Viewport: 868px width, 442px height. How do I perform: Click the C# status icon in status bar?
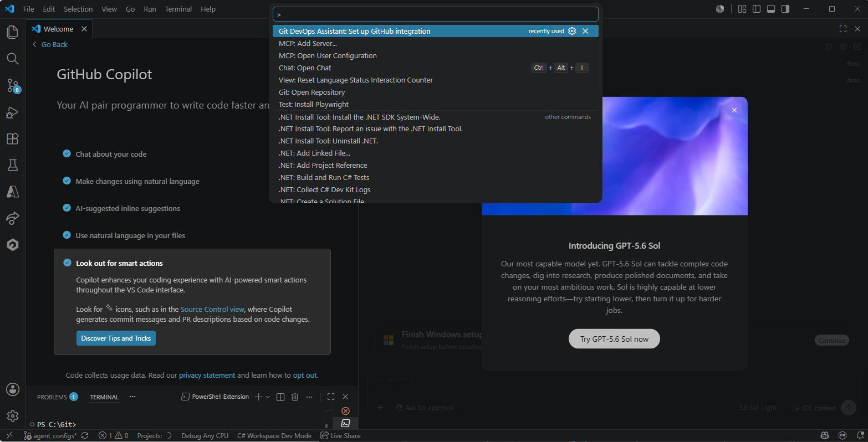[x=843, y=436]
